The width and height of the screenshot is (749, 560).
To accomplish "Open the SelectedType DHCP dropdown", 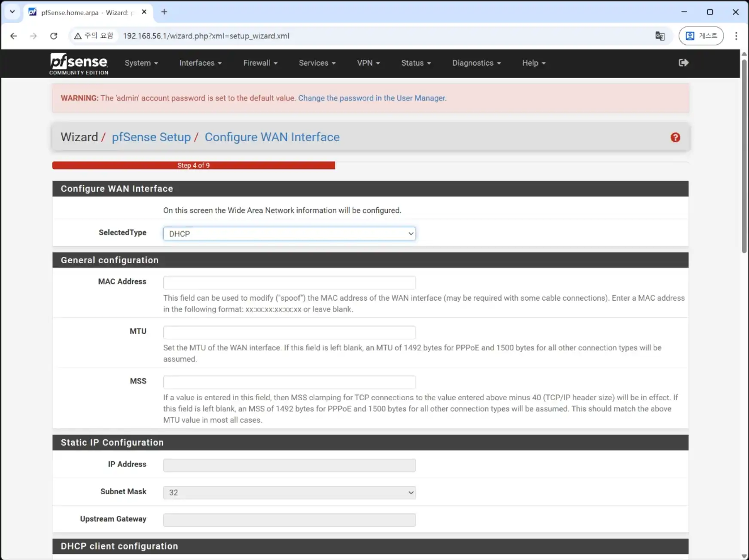I will click(289, 234).
